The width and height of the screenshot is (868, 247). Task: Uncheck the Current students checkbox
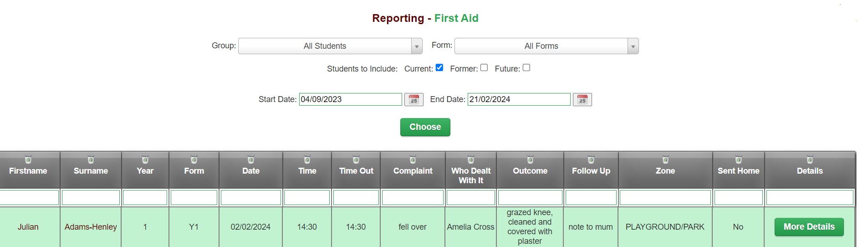(x=439, y=67)
